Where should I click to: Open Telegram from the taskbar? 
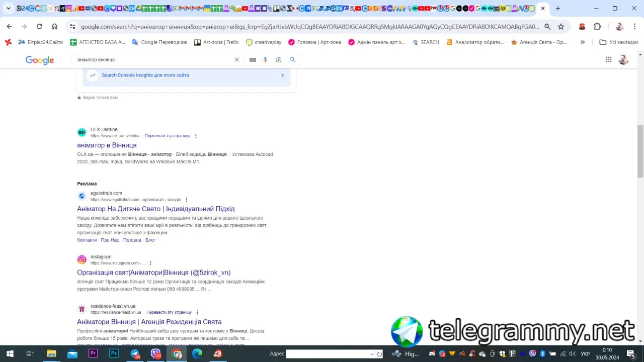point(135,353)
